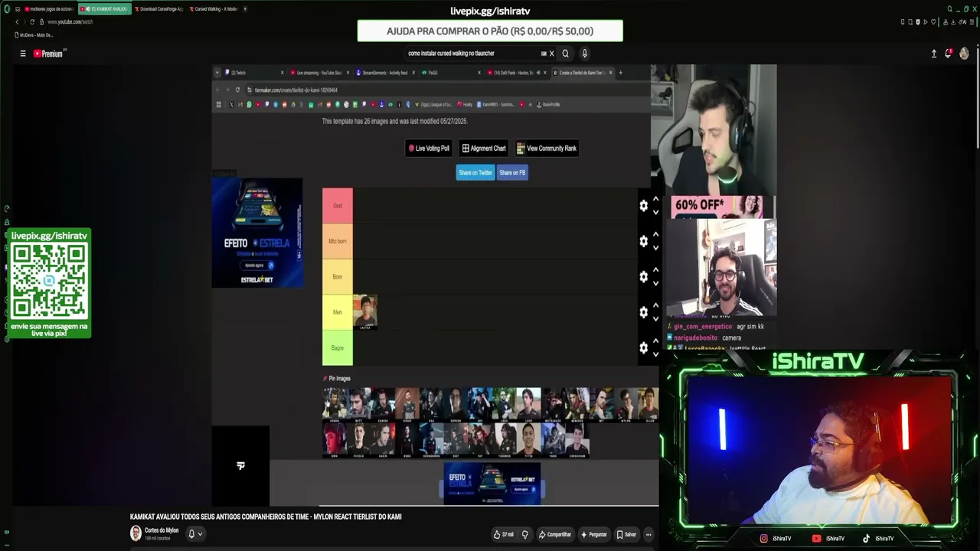Click the Live Voting Poll button

(x=429, y=148)
